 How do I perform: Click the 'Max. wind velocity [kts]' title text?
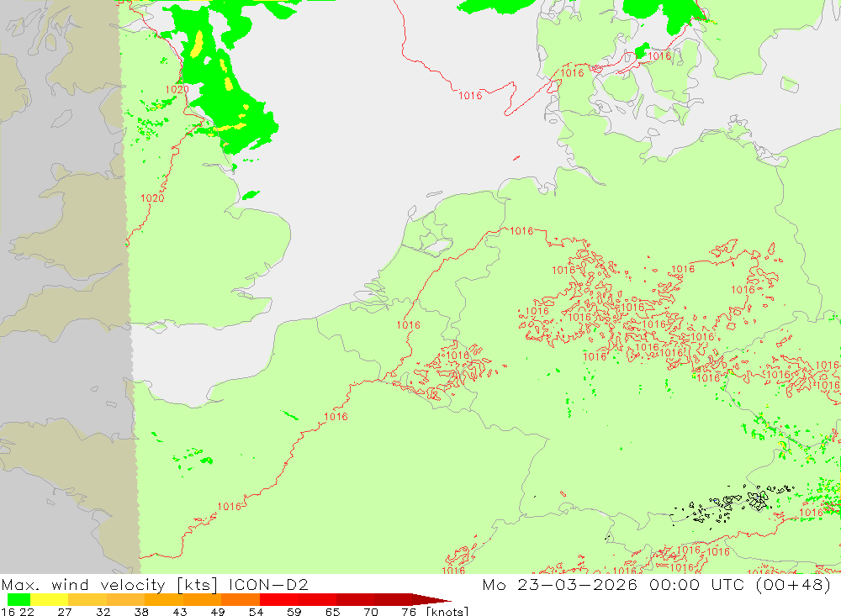click(x=110, y=584)
